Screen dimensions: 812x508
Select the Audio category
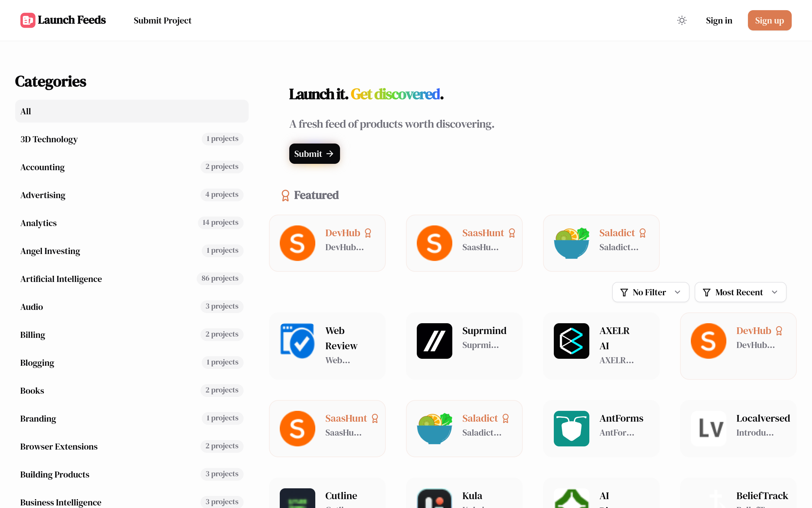(x=132, y=306)
